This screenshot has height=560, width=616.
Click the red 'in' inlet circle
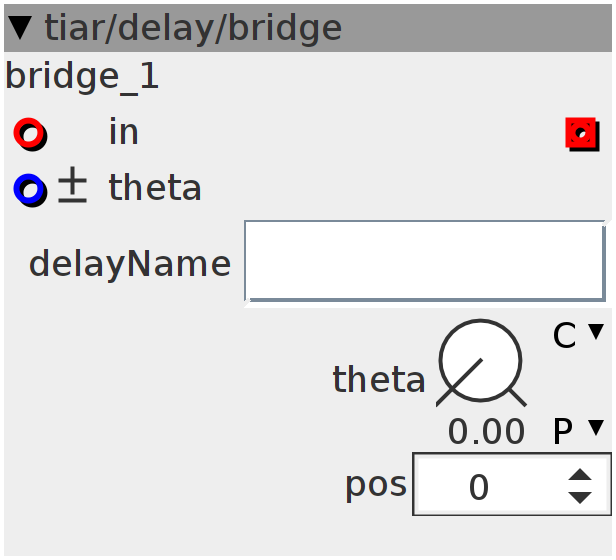30,134
